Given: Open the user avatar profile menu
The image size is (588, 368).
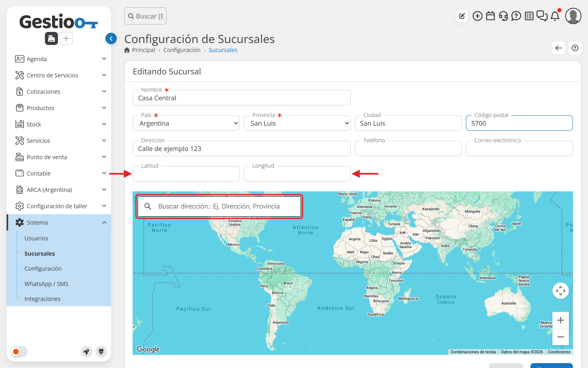Looking at the screenshot, I should (573, 16).
